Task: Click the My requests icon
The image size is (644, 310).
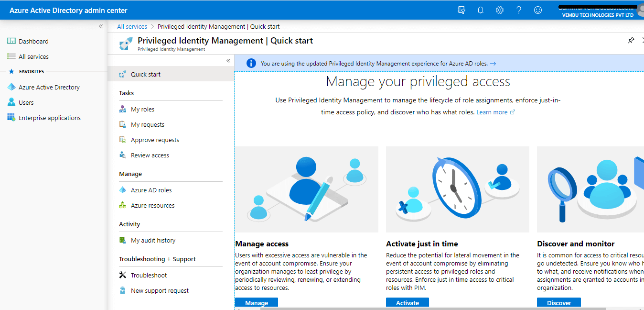Action: 123,125
